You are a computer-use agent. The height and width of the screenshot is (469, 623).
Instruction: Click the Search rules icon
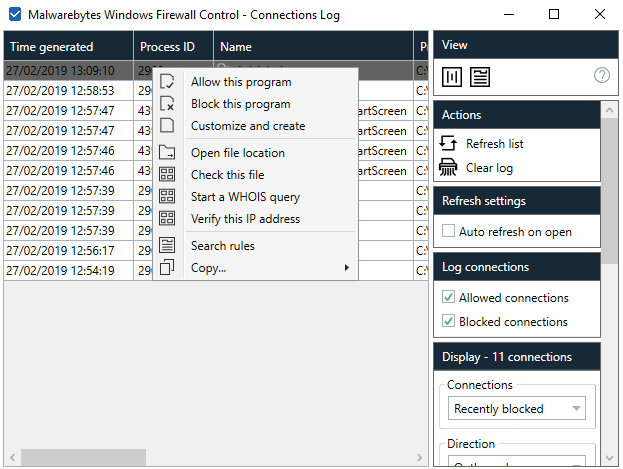[x=167, y=245]
